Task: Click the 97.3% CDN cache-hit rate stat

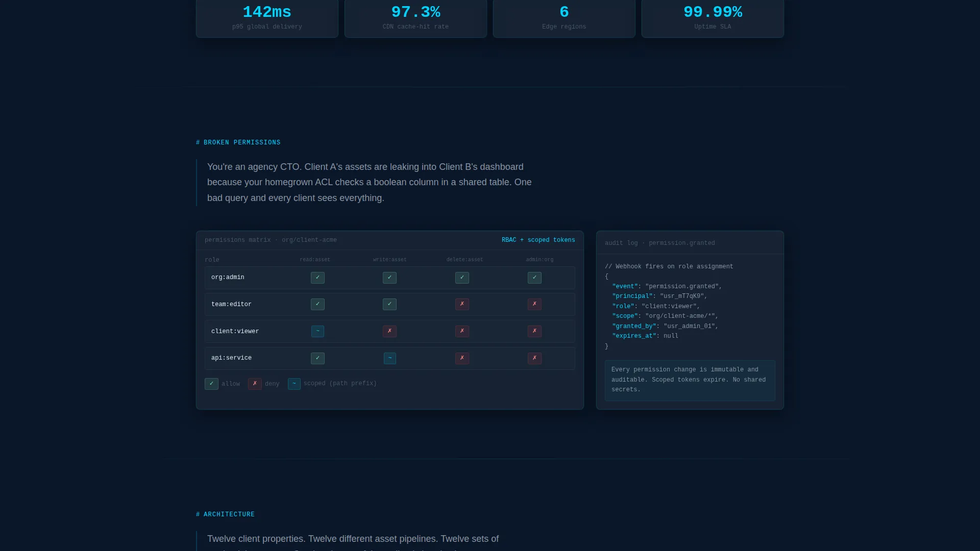Action: (x=415, y=18)
